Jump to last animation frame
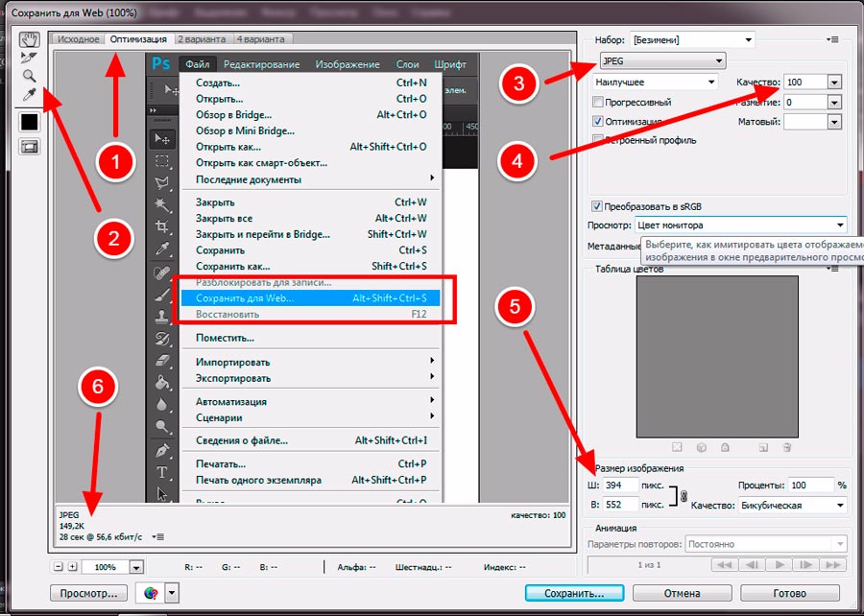This screenshot has height=616, width=864. tap(833, 565)
